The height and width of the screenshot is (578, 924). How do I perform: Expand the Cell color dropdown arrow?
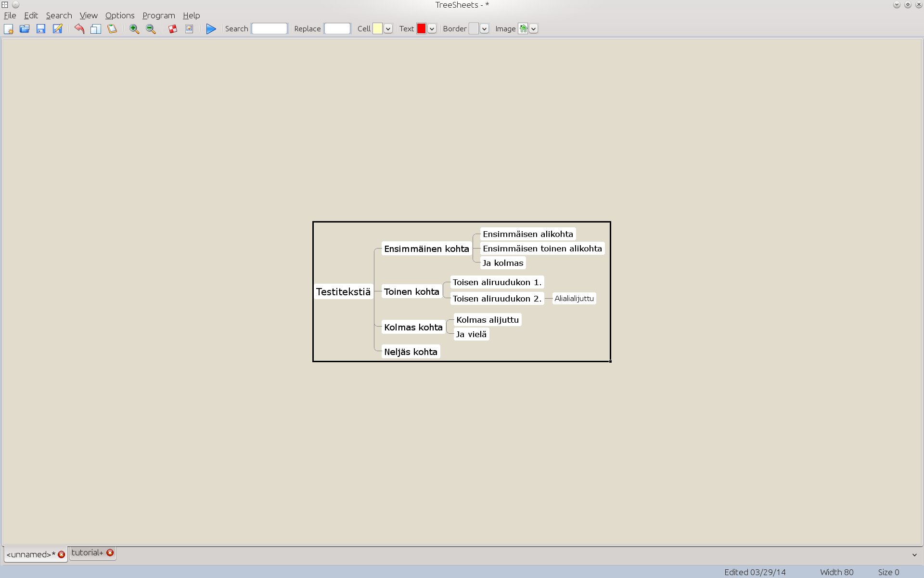(388, 29)
